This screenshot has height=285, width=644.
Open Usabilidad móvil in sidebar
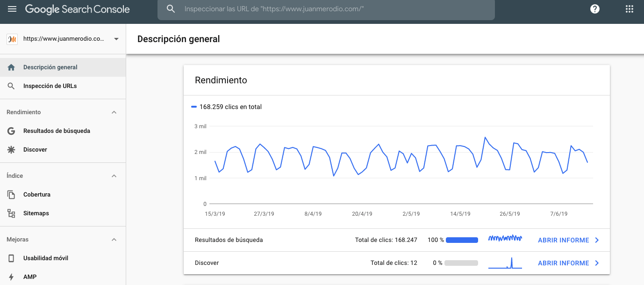[x=63, y=258]
